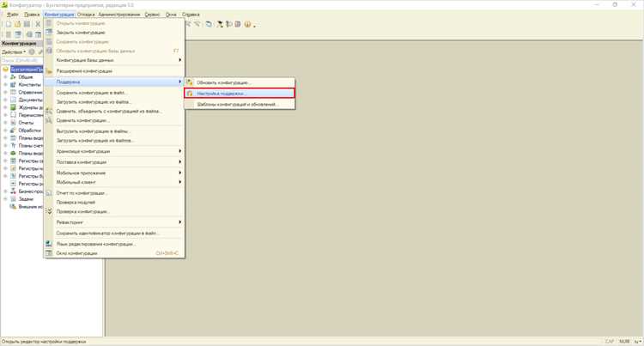The height and width of the screenshot is (346, 644).
Task: Select the Планы счетов tree node icon
Action: click(13, 145)
